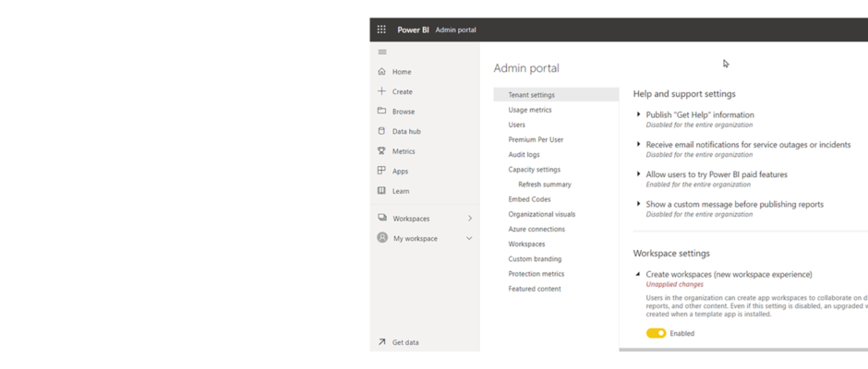Open Protection metrics page
This screenshot has width=868, height=369.
(x=536, y=274)
